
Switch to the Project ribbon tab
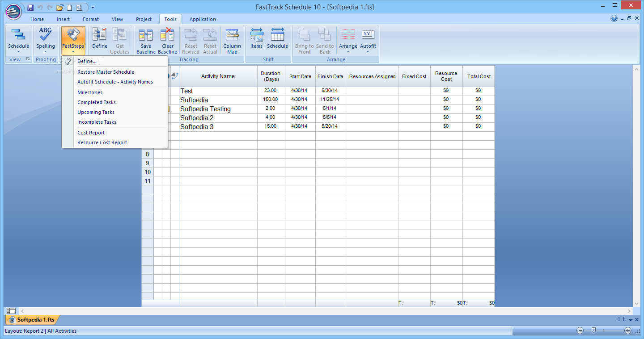(144, 19)
